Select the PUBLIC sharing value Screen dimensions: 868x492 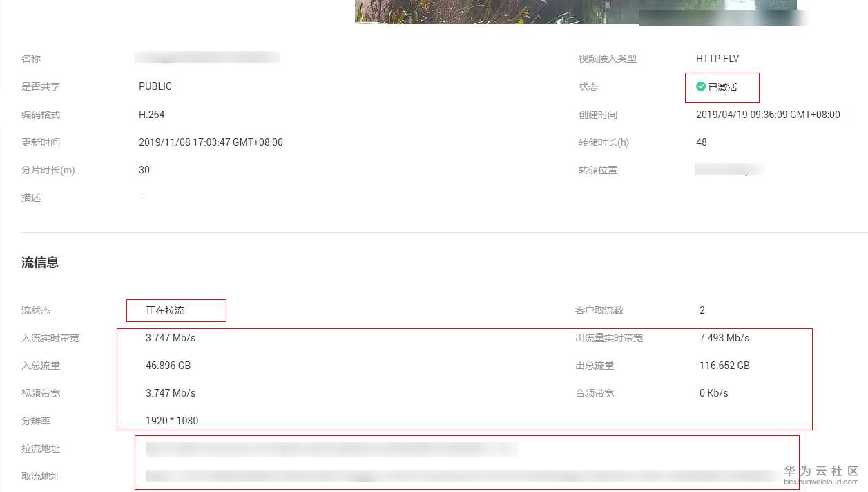(155, 86)
